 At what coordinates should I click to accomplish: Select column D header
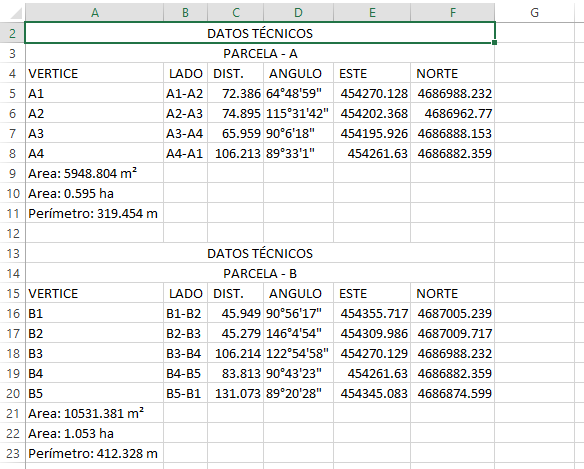coord(298,13)
